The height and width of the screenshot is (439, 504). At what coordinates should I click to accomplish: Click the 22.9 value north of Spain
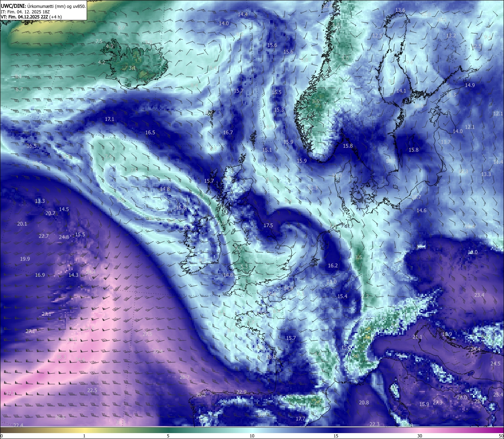tap(241, 392)
